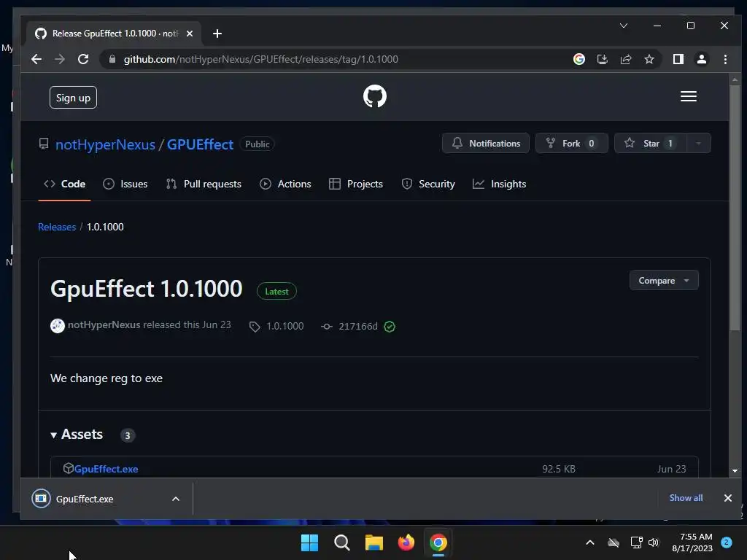
Task: Go to the Releases breadcrumb link
Action: (57, 227)
